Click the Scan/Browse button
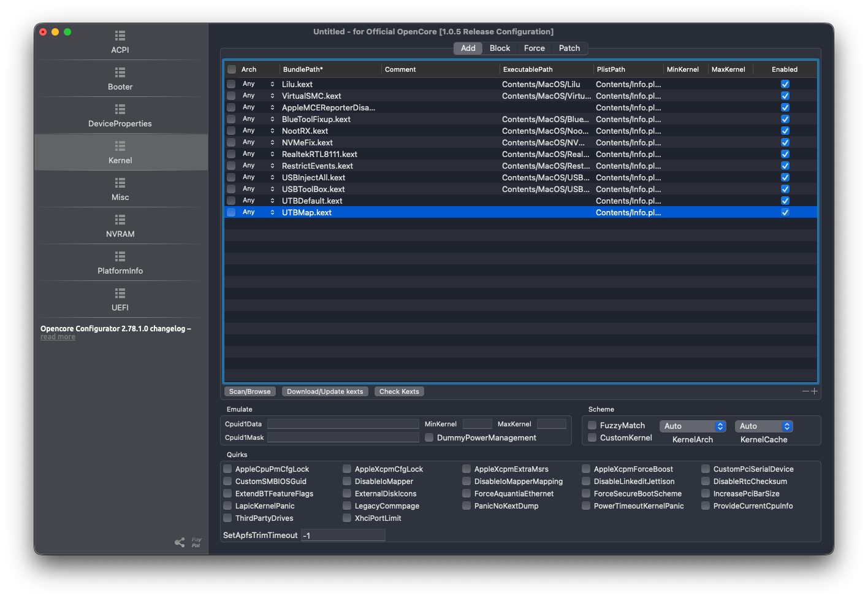 coord(249,391)
